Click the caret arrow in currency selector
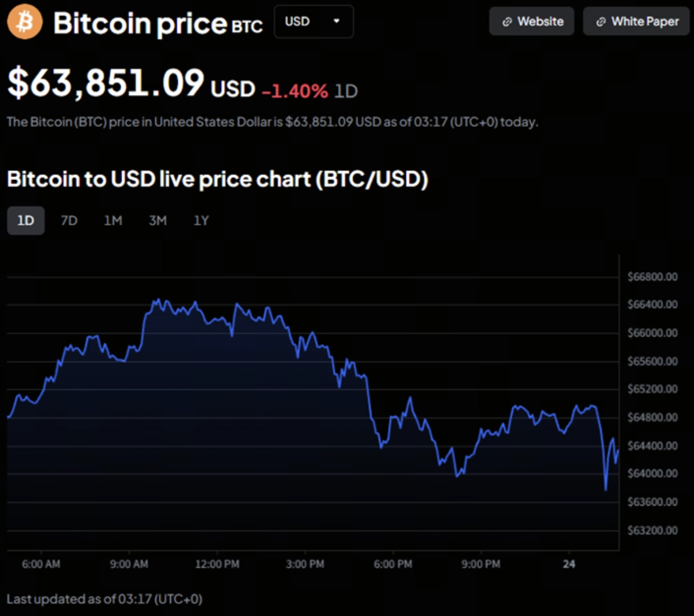 337,21
